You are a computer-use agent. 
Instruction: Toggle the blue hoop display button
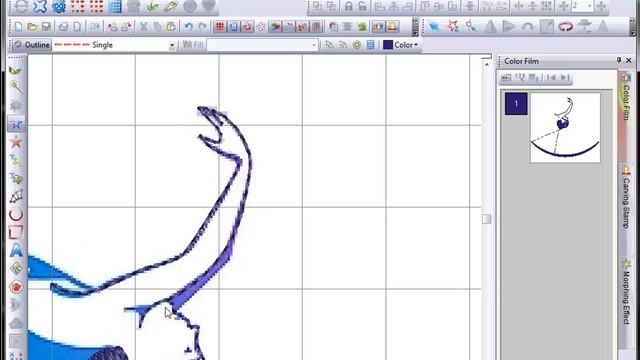(x=233, y=27)
